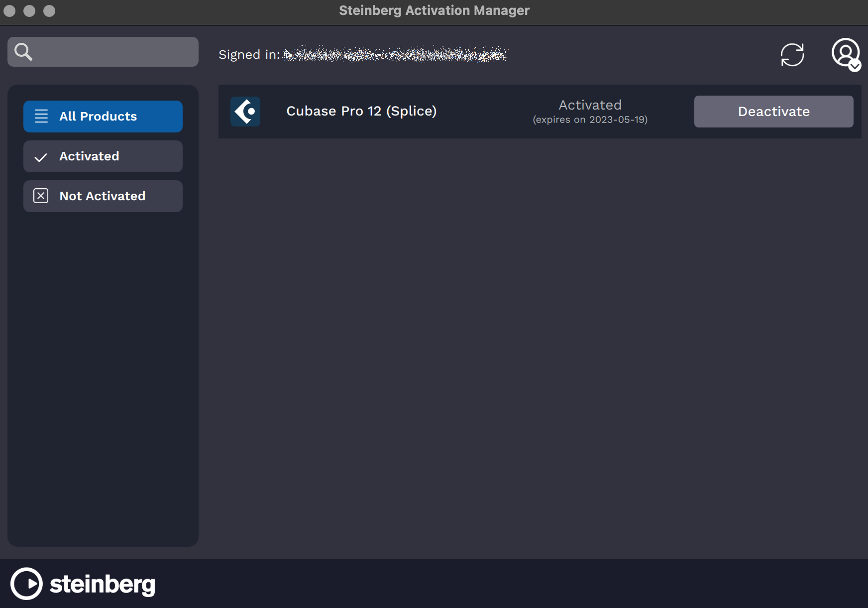Click inside the search input field
Image resolution: width=868 pixels, height=608 pixels.
pos(109,51)
